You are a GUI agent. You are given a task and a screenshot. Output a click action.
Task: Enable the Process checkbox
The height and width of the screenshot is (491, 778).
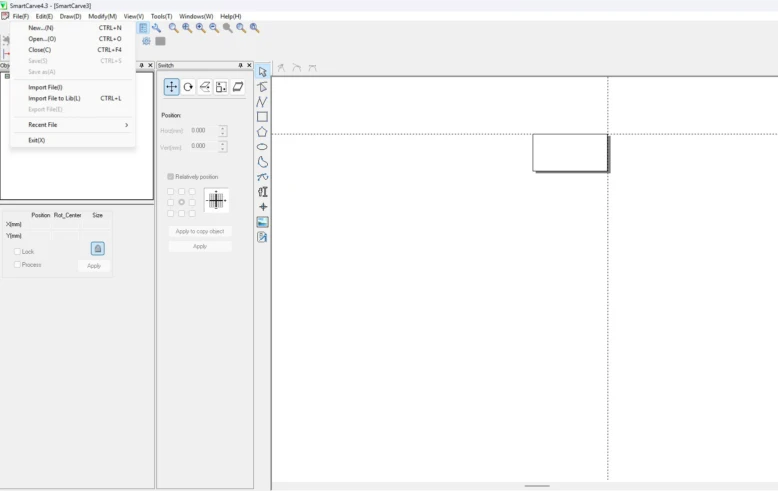[x=17, y=264]
